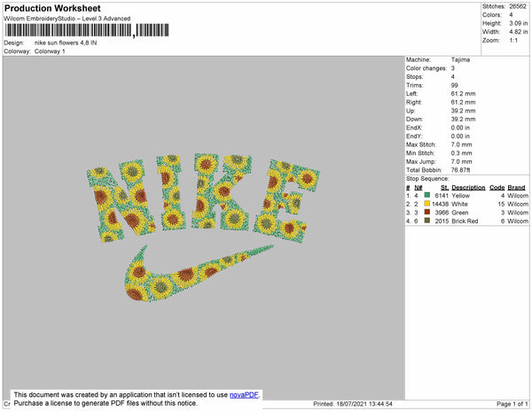Viewport: 532px width, 411px height.
Task: Open the novaPDF link
Action: [x=244, y=395]
